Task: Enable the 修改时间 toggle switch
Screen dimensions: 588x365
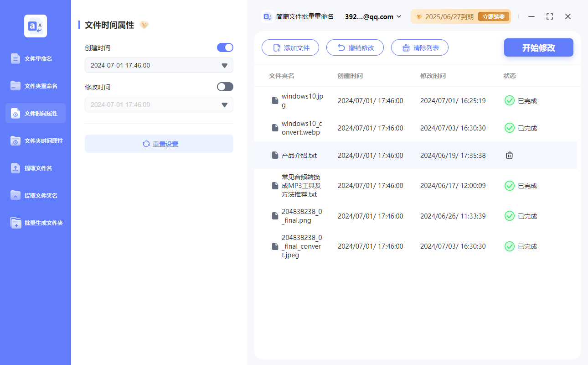Action: pyautogui.click(x=225, y=87)
